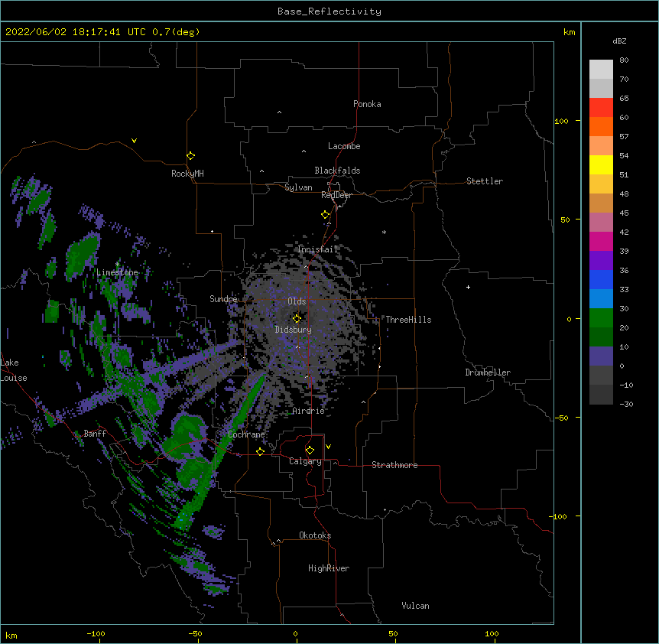Click the Banff label
This screenshot has height=644, width=659.
click(x=95, y=434)
